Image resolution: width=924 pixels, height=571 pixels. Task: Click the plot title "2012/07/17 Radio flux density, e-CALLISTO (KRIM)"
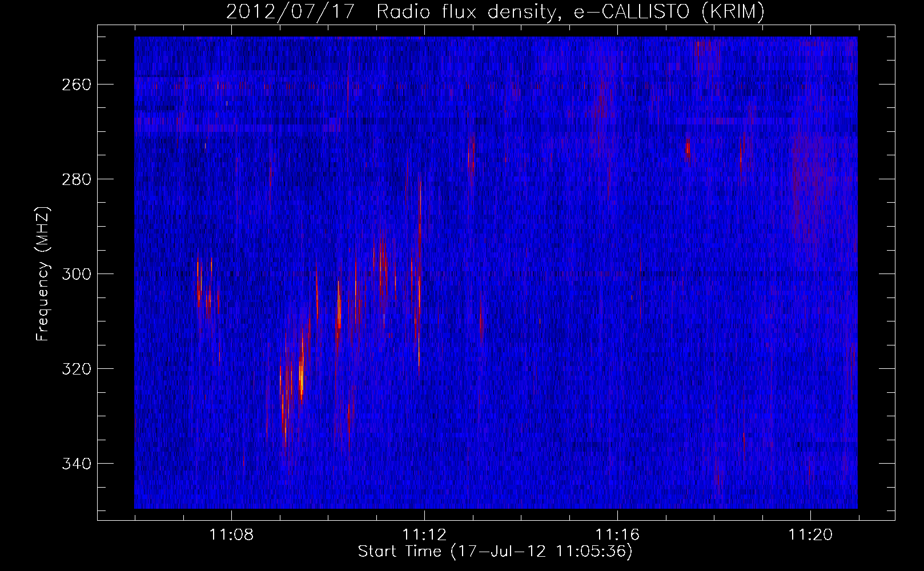(x=495, y=11)
